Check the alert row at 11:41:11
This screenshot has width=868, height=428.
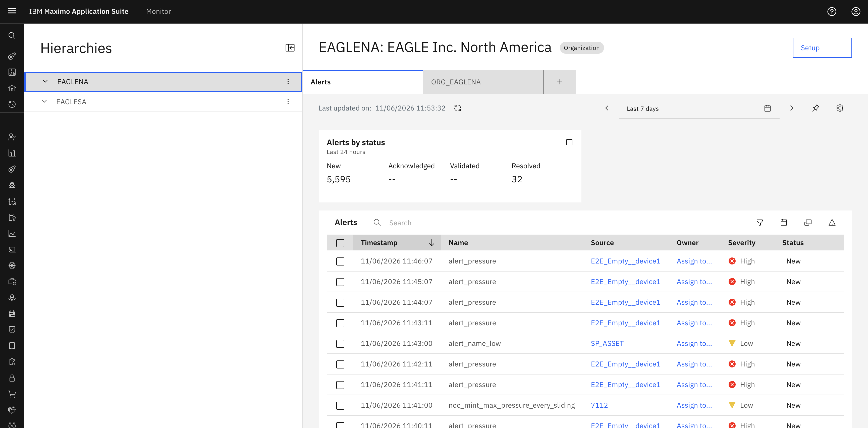(340, 385)
